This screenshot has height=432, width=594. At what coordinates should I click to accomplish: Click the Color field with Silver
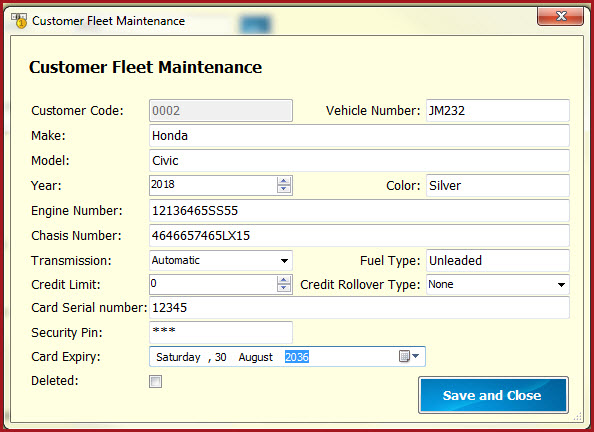point(497,186)
